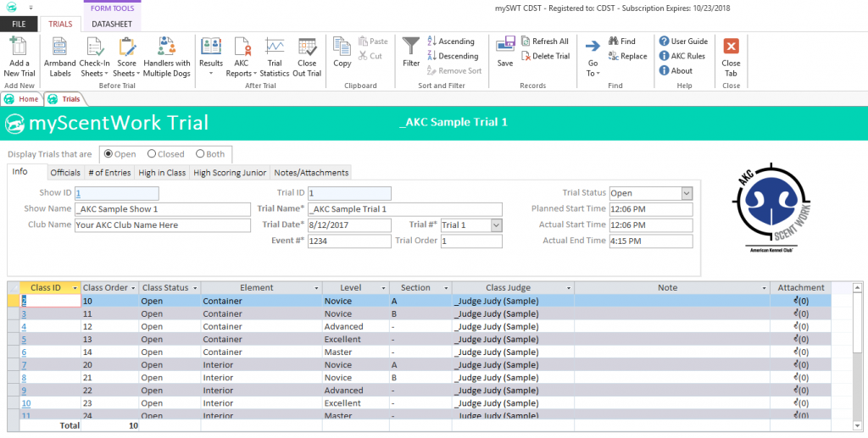Open Class ID 10 link

pyautogui.click(x=26, y=403)
